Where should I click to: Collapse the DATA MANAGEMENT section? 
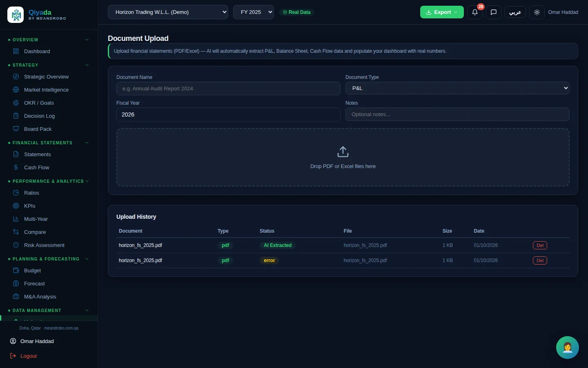point(49,310)
